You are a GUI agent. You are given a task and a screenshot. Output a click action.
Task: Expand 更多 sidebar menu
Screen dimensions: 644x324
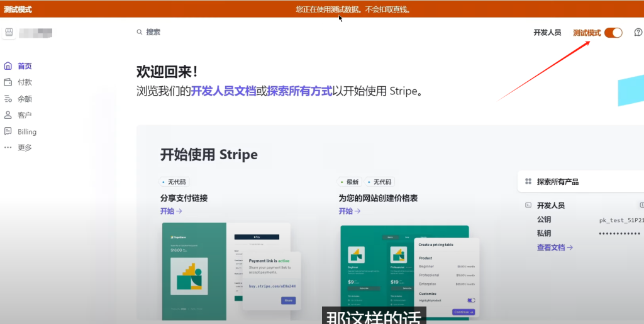pos(25,148)
